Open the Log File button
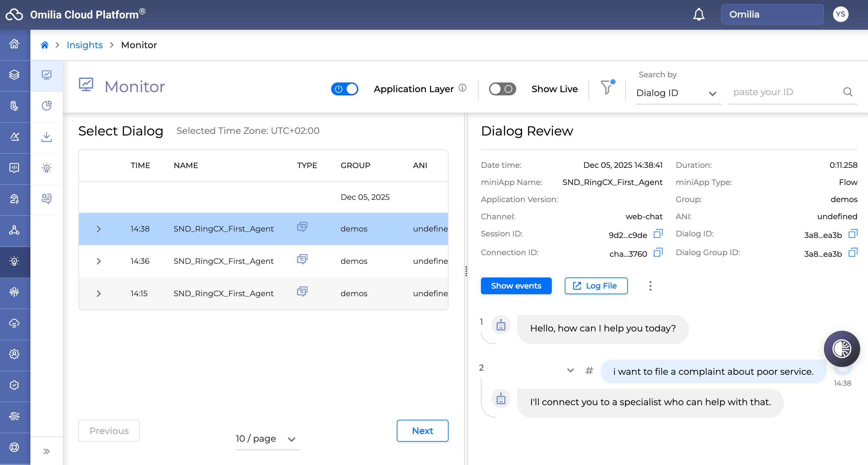This screenshot has width=868, height=465. 596,286
